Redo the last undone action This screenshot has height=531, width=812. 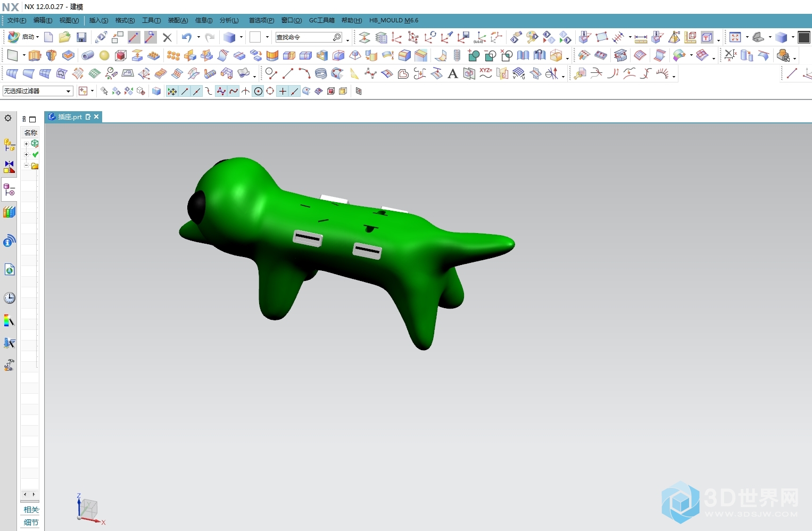[x=210, y=37]
